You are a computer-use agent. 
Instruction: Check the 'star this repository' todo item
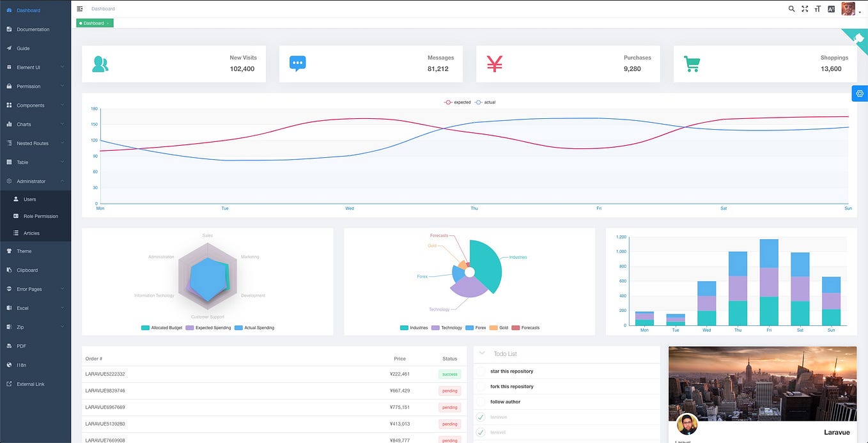[481, 371]
